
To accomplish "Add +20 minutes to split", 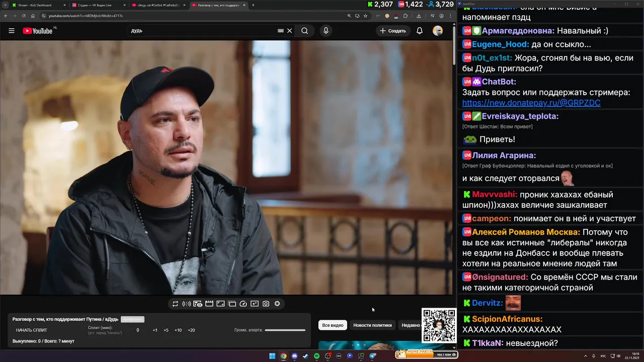I will coord(191,330).
